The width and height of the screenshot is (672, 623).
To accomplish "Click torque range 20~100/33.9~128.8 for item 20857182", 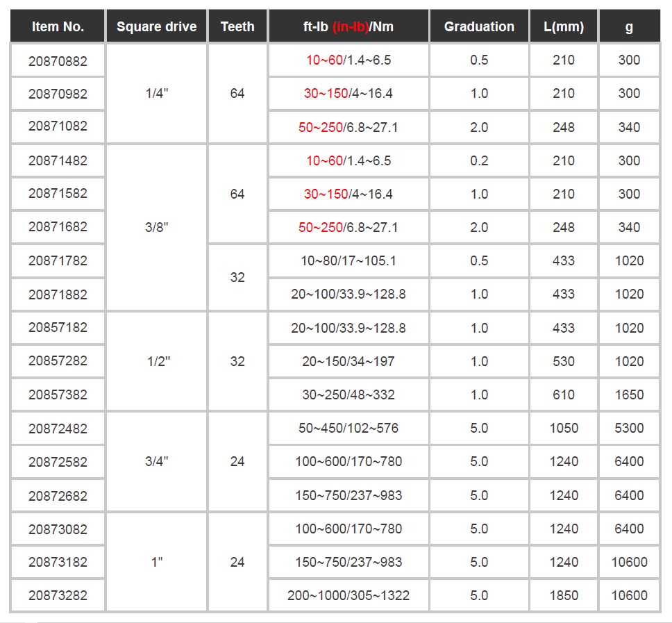I will pyautogui.click(x=348, y=328).
